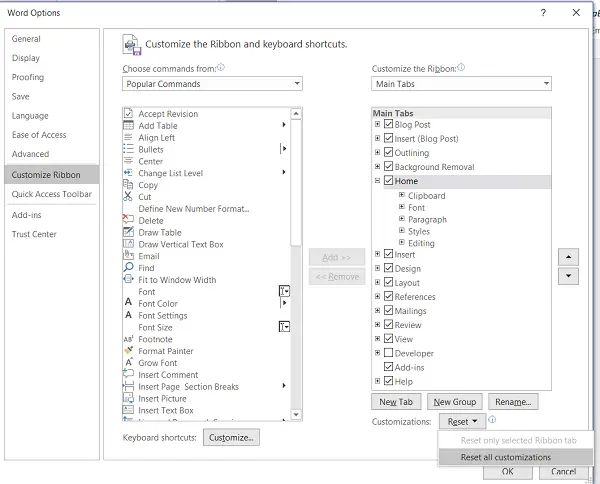The image size is (600, 484).
Task: Select the Editing group tree item
Action: coord(421,243)
